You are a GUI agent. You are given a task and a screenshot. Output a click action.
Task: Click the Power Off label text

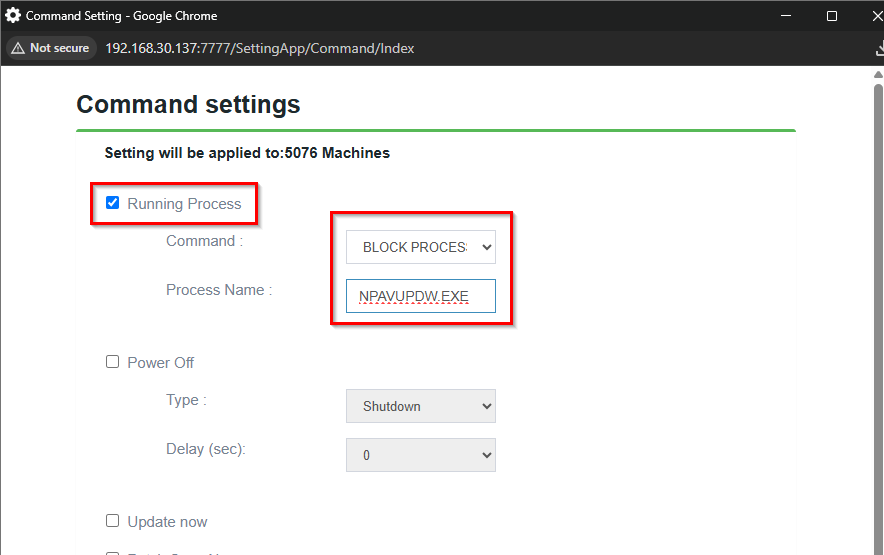161,363
